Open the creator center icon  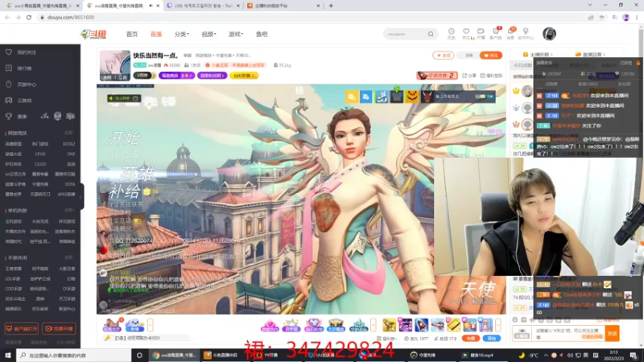pos(526,31)
